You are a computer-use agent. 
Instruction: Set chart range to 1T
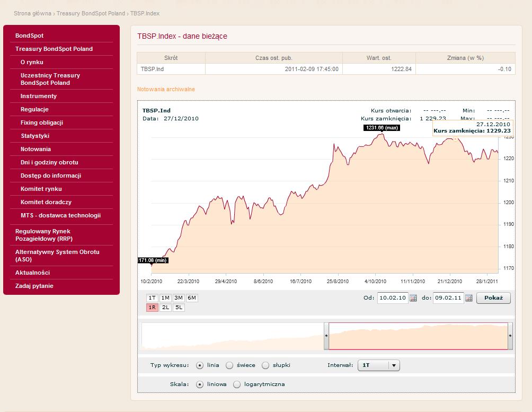(x=152, y=298)
